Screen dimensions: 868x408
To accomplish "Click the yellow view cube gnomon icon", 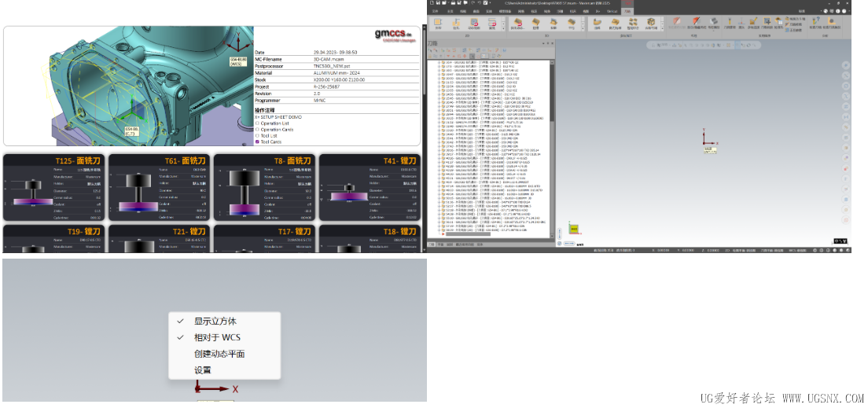I will pos(575,229).
